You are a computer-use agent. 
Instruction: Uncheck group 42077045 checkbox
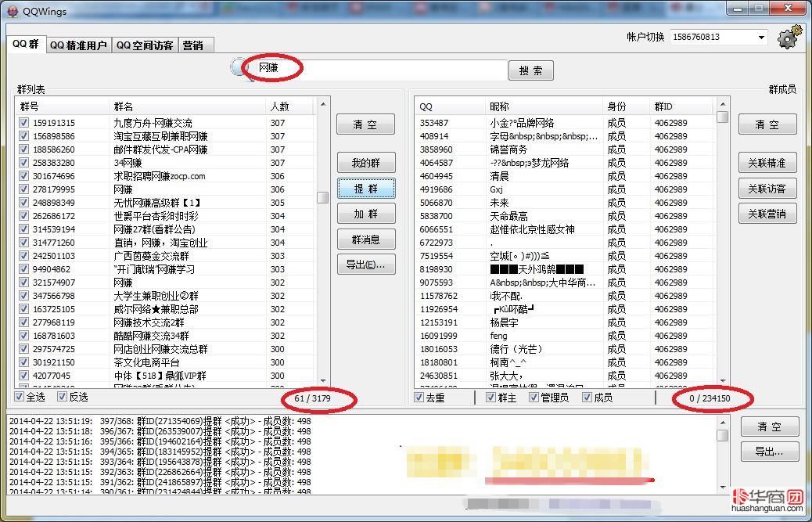[23, 376]
